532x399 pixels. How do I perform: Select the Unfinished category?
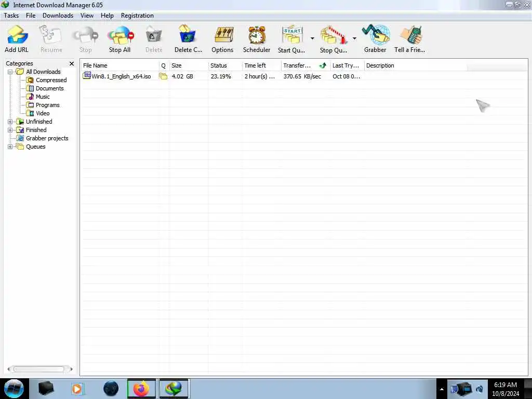click(39, 122)
